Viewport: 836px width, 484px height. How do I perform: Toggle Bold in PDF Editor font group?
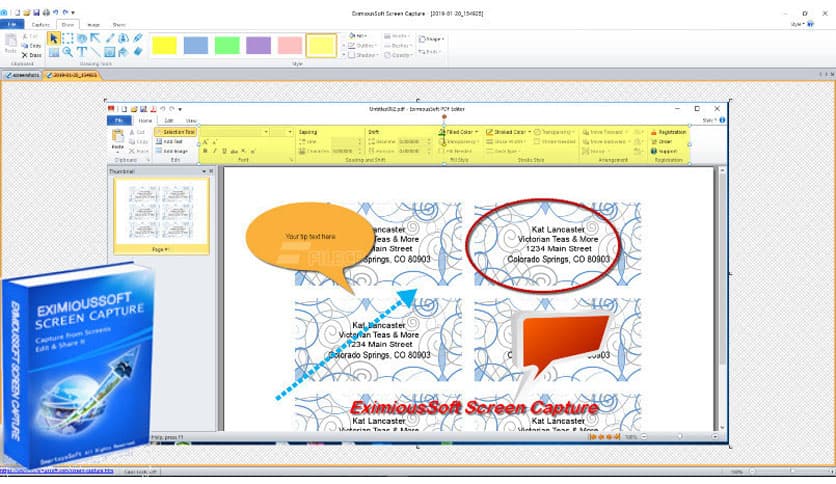click(x=205, y=151)
